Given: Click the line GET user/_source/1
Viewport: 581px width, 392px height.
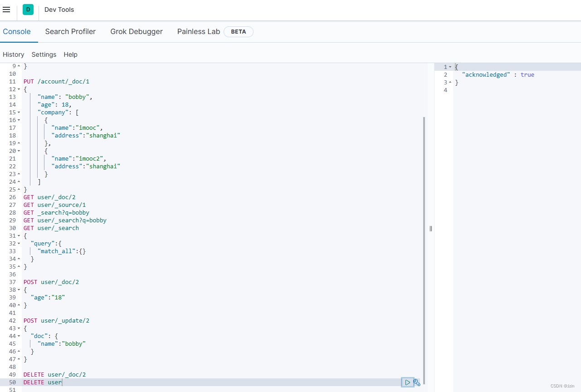Looking at the screenshot, I should (x=55, y=205).
